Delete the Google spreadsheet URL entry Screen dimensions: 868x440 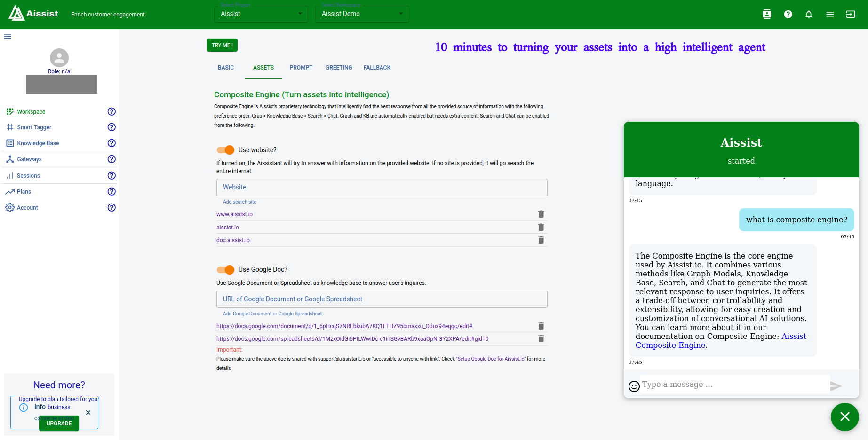click(541, 338)
